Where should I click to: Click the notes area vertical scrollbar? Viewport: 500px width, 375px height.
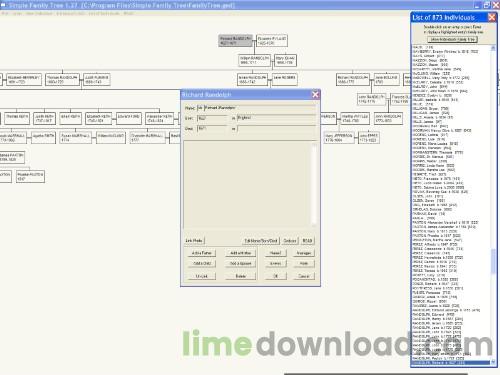[x=314, y=184]
